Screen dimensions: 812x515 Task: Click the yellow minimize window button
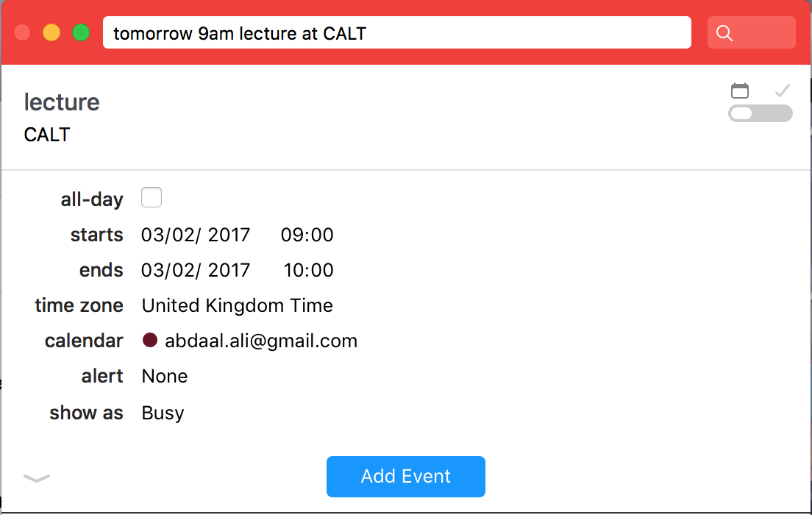coord(51,32)
